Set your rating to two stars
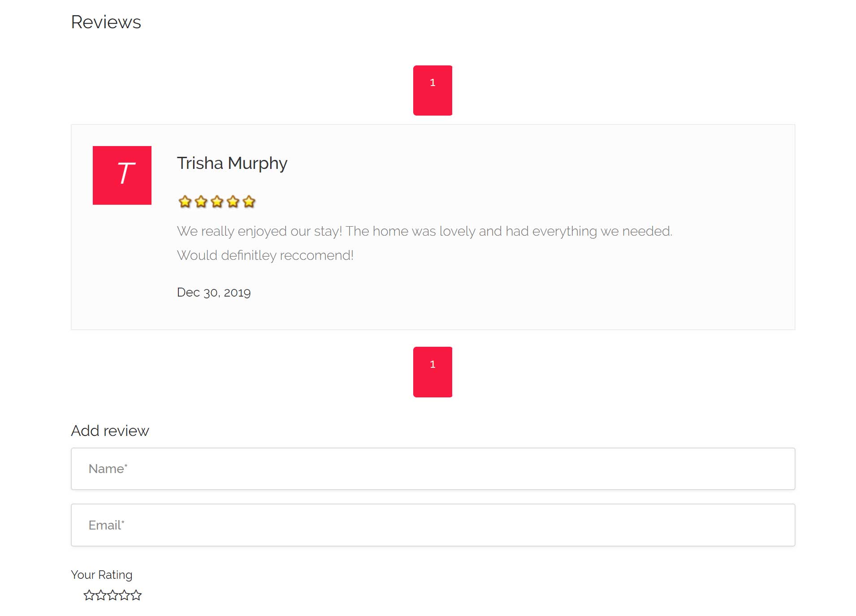 (101, 595)
